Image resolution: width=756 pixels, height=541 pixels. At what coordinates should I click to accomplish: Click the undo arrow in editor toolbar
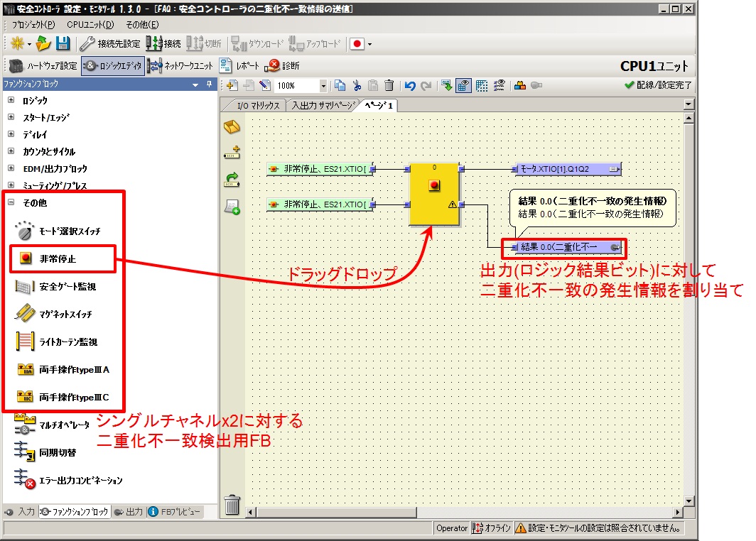(x=410, y=86)
